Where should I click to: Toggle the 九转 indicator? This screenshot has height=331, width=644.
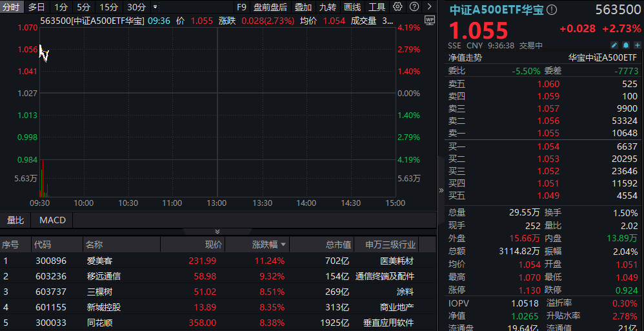[x=328, y=7]
